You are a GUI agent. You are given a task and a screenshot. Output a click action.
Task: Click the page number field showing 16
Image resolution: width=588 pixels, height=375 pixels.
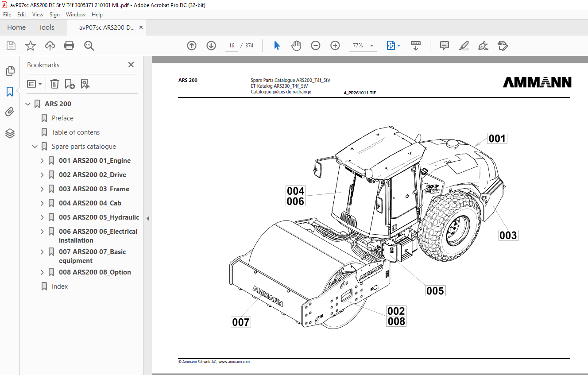coord(232,46)
